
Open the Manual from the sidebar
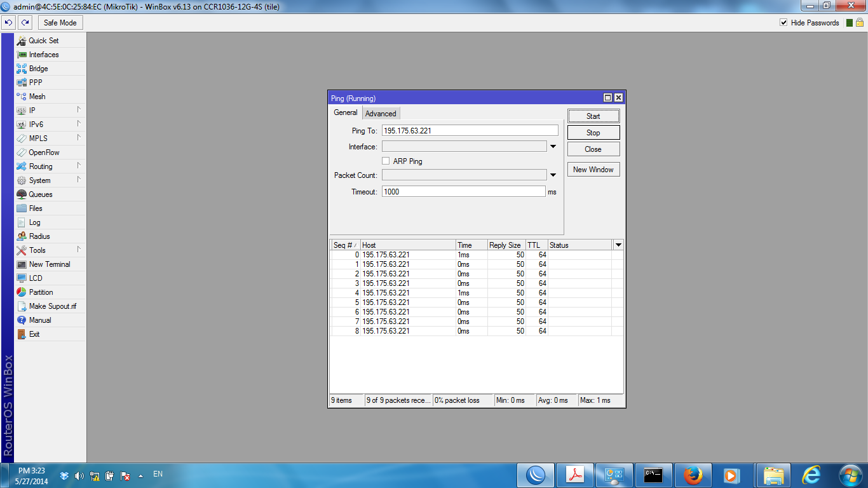tap(50, 320)
